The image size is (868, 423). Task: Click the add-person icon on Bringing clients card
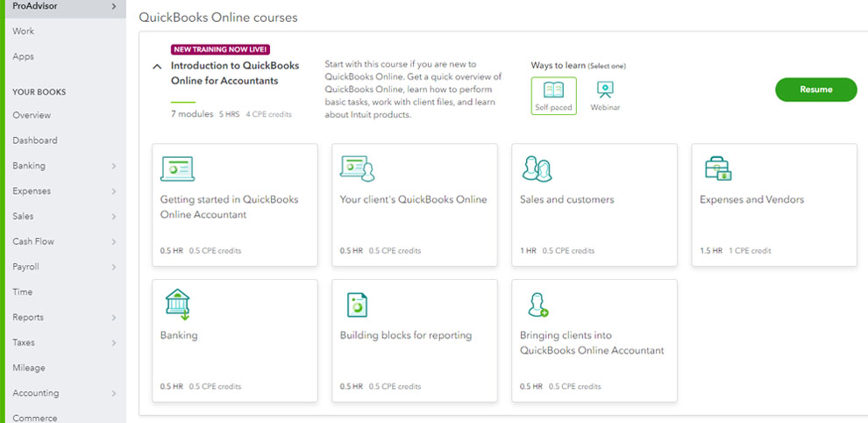tap(537, 305)
